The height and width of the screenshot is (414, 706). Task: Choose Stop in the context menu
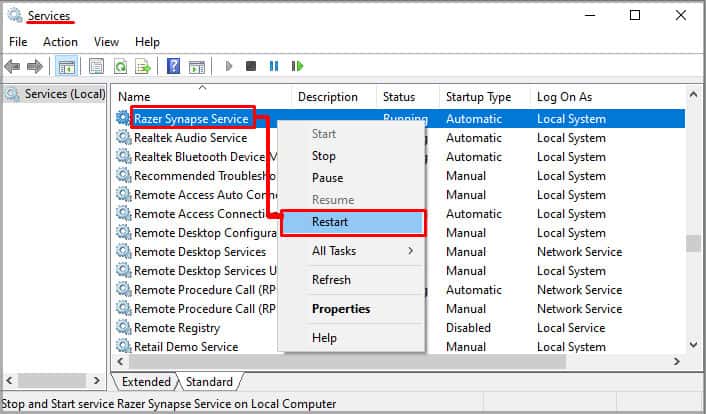click(x=351, y=156)
